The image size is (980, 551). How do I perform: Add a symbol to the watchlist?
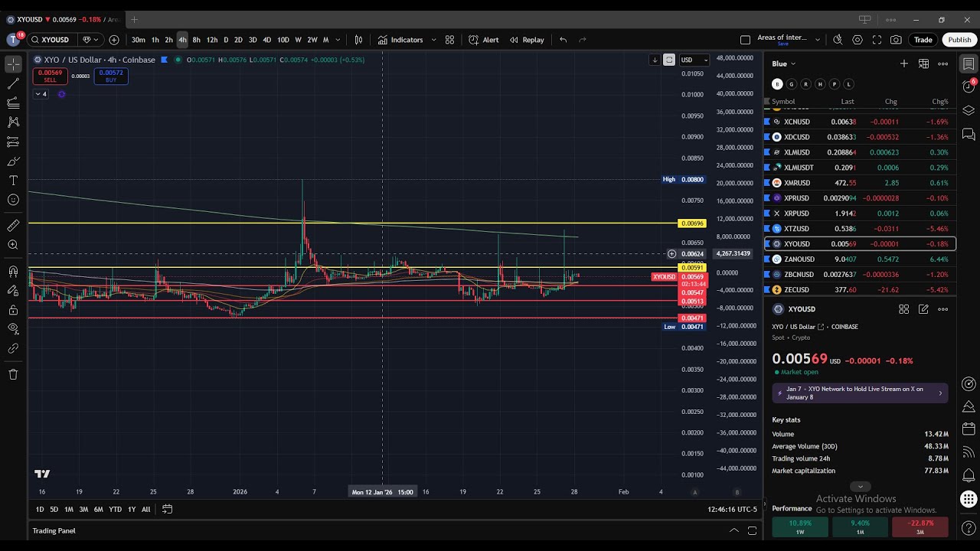click(904, 64)
